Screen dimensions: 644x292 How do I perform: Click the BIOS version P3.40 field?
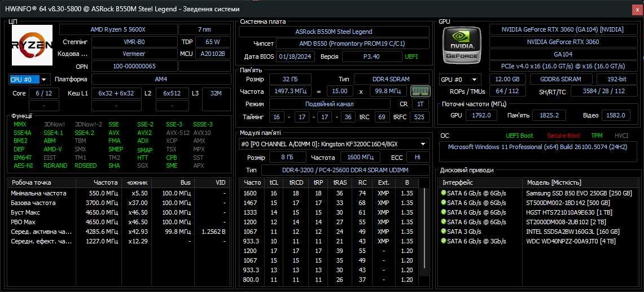[372, 56]
